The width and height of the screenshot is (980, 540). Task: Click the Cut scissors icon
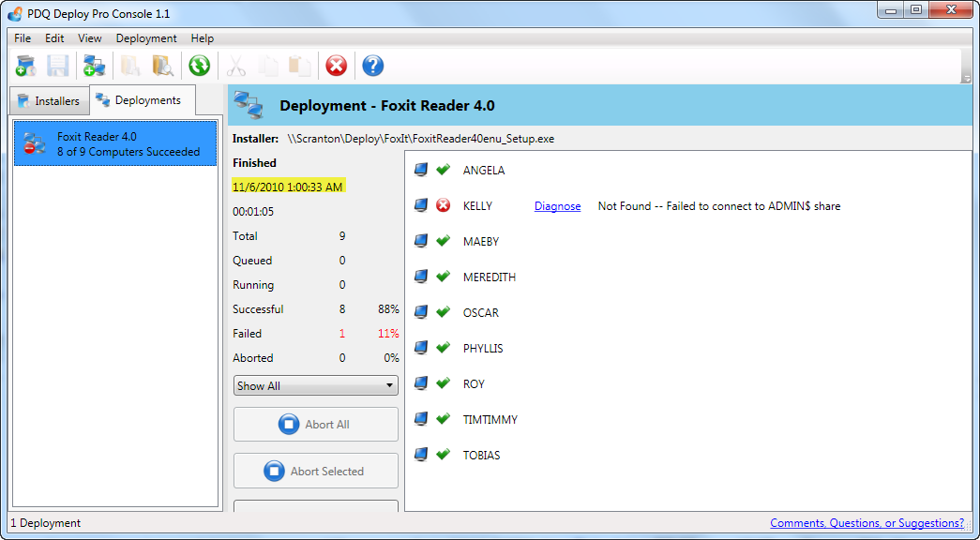[x=236, y=66]
